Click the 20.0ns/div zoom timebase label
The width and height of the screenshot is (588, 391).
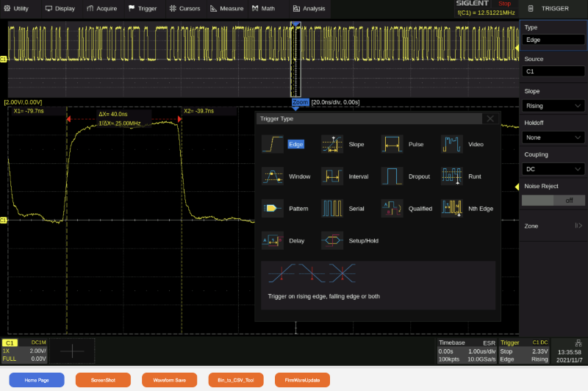coord(335,102)
